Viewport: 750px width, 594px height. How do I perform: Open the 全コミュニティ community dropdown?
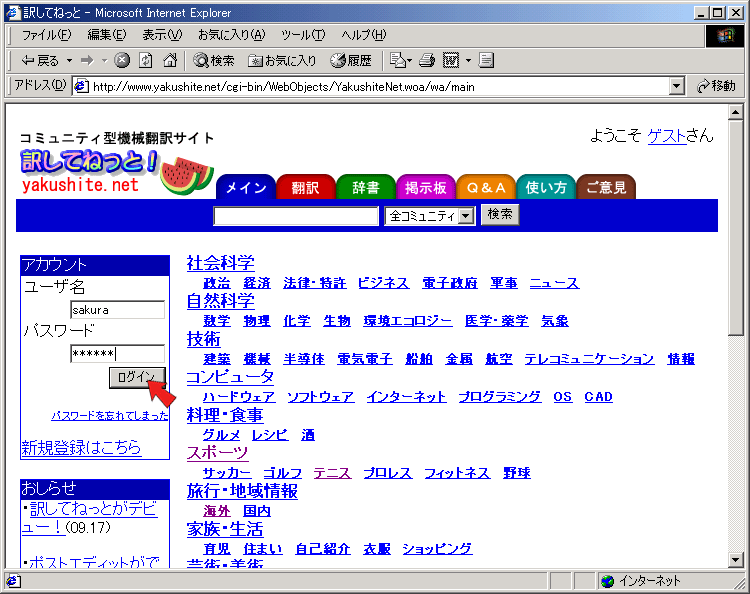430,216
